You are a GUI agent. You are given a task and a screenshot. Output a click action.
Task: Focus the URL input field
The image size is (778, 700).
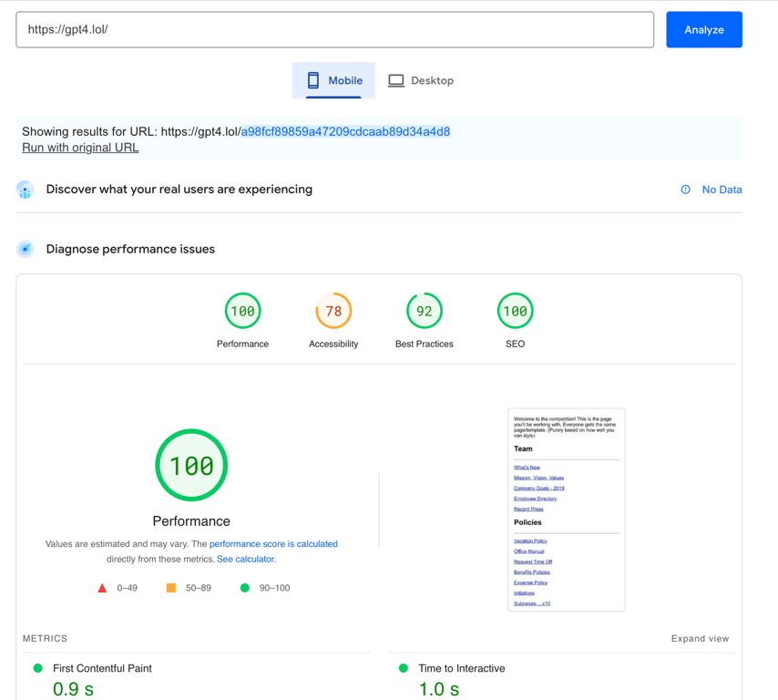click(335, 30)
